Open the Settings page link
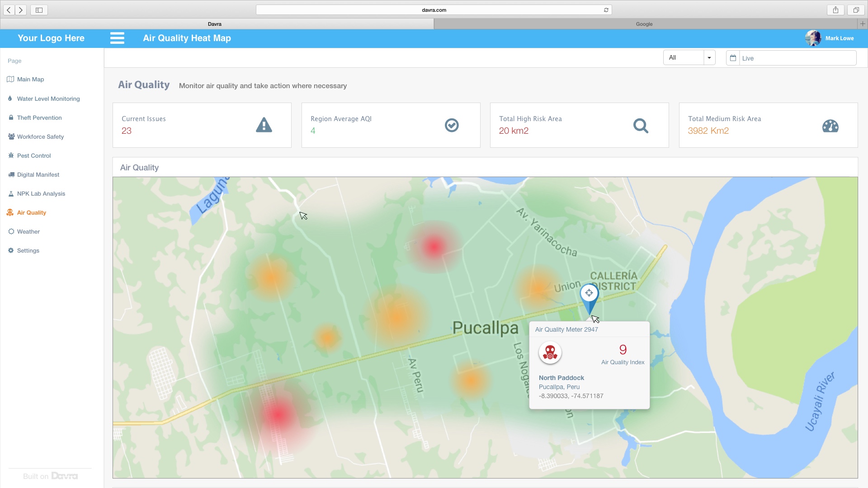Screen dimensions: 868x488 28,250
